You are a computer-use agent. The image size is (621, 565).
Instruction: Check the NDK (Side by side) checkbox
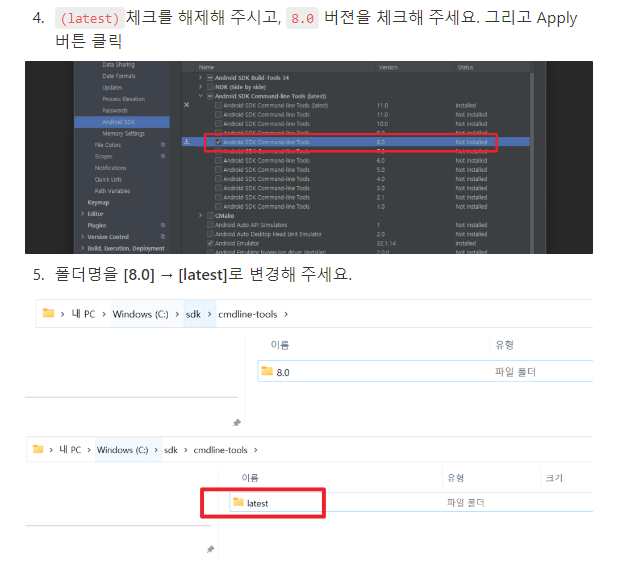coord(210,87)
